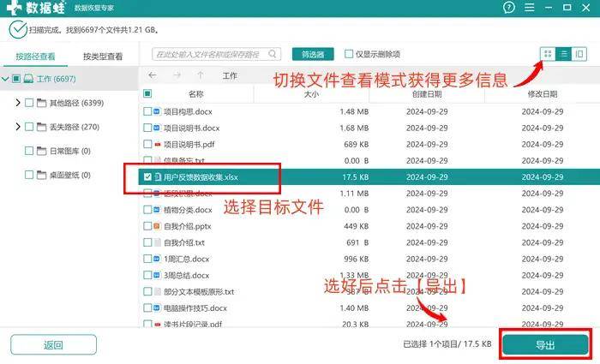Screen dimensions: 600x364
Task: Switch to list view mode
Action: pos(564,54)
